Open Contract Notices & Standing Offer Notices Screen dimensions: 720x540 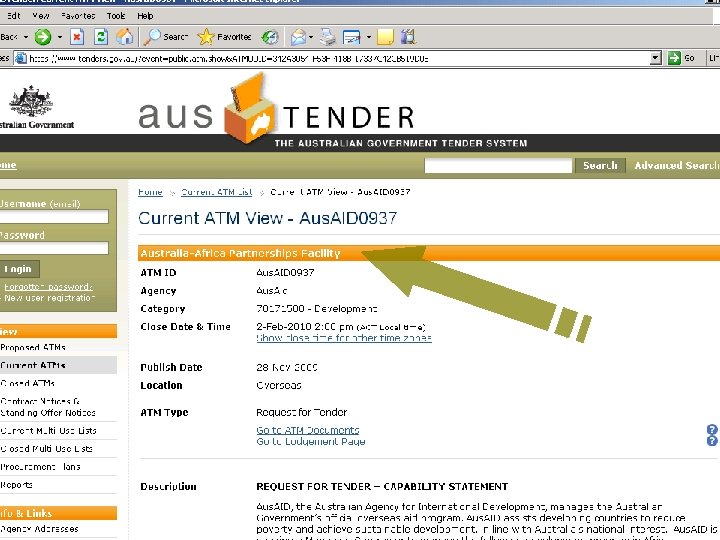point(48,407)
